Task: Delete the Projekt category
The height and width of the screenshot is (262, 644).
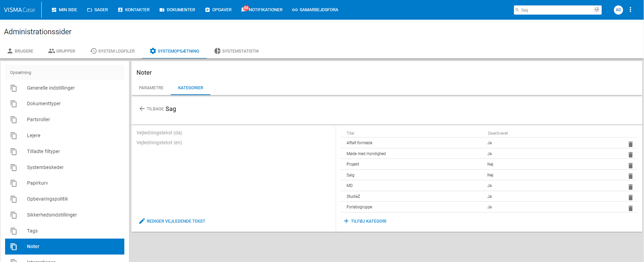Action: 630,166
